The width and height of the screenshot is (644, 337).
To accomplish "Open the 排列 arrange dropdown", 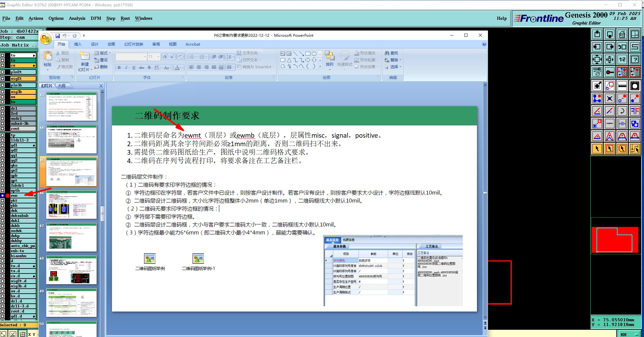I will [329, 60].
